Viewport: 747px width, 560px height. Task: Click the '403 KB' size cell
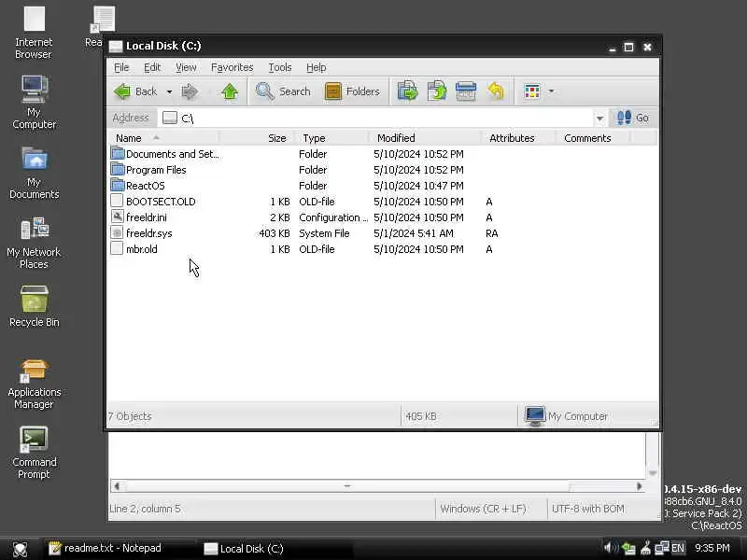coord(275,233)
